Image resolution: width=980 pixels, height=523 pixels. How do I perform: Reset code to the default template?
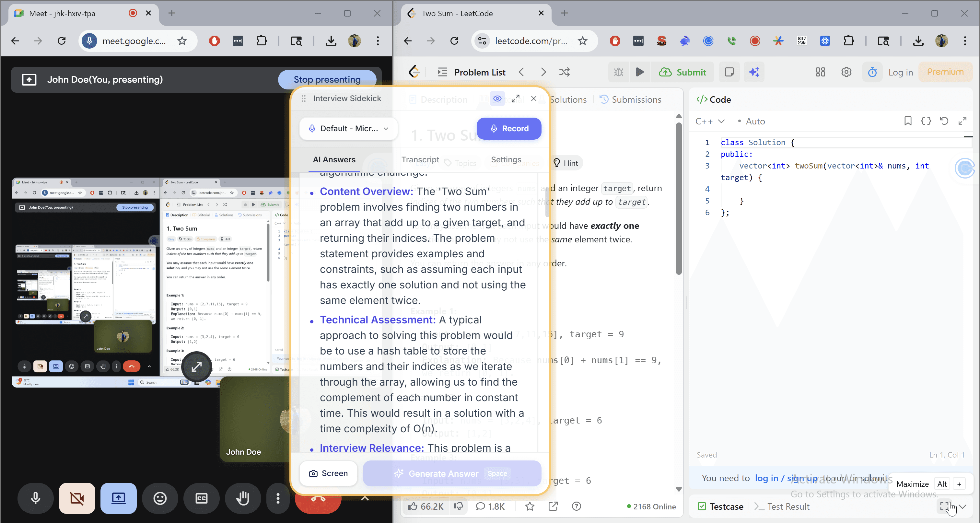945,121
